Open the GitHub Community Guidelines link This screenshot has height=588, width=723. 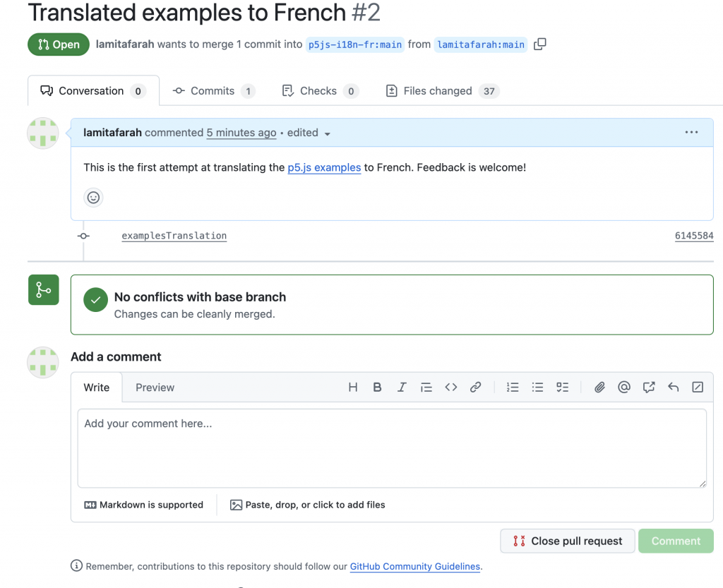[x=415, y=566]
